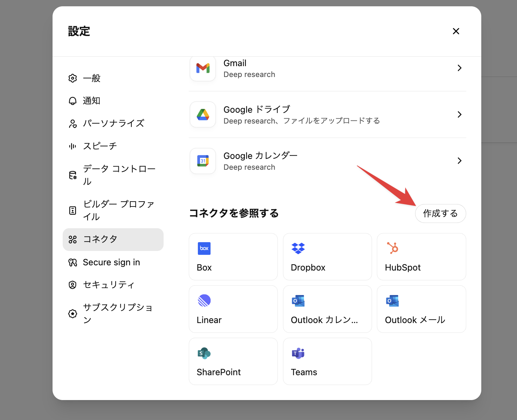This screenshot has height=420, width=517.
Task: Open サブスクリプション settings tab
Action: point(113,314)
